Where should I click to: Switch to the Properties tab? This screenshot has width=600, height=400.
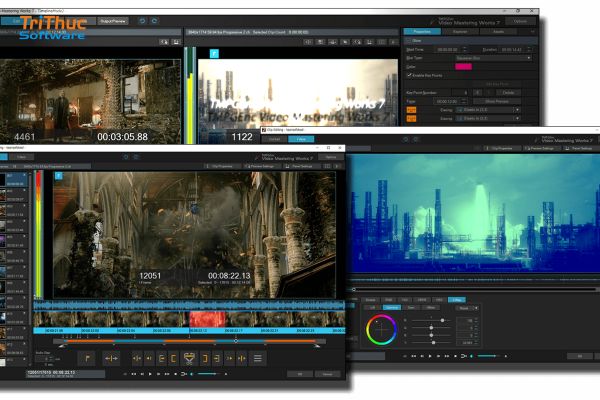pos(422,32)
